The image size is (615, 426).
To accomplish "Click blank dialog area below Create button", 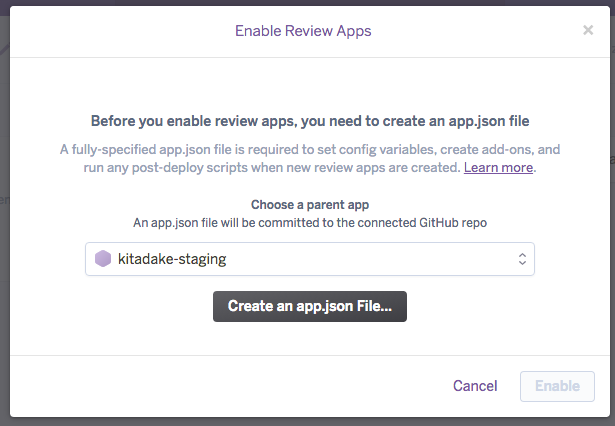I will tap(310, 339).
